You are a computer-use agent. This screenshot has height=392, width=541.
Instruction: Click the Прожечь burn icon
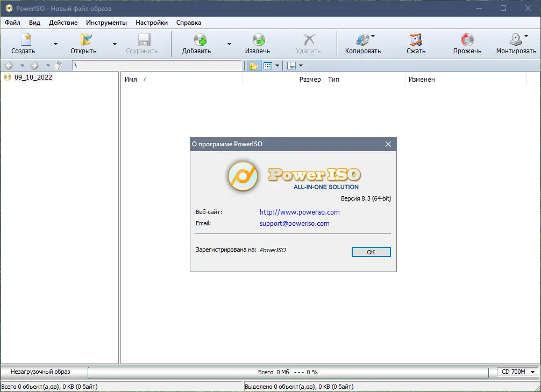467,40
